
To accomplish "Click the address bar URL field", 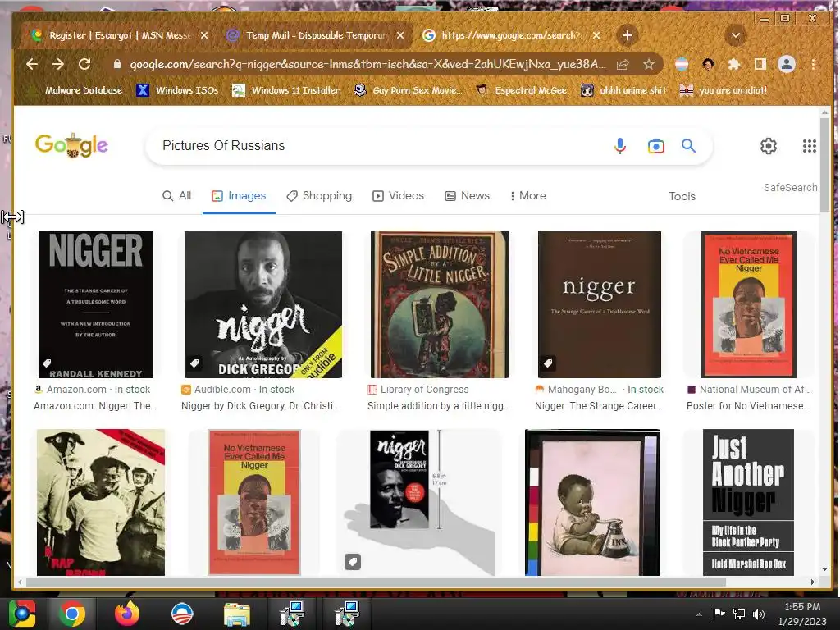I will coord(367,64).
